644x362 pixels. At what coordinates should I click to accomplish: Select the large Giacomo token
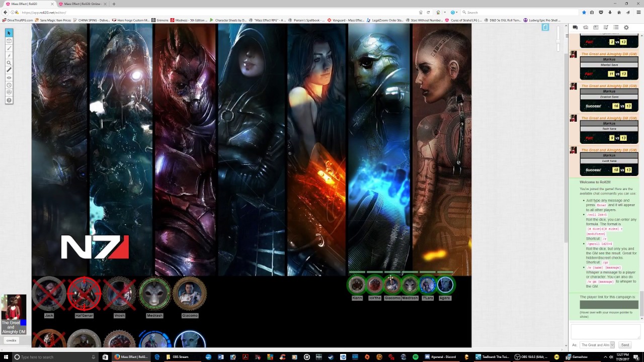pos(190,294)
